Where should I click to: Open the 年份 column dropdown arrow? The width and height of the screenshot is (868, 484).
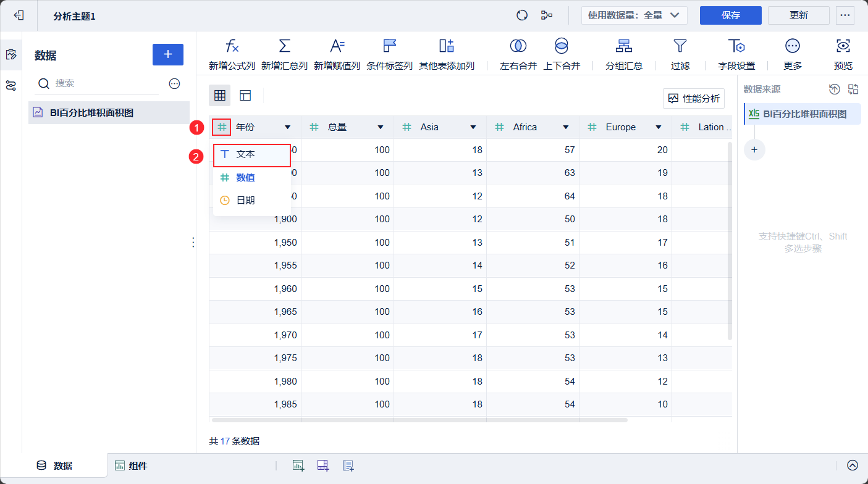287,127
